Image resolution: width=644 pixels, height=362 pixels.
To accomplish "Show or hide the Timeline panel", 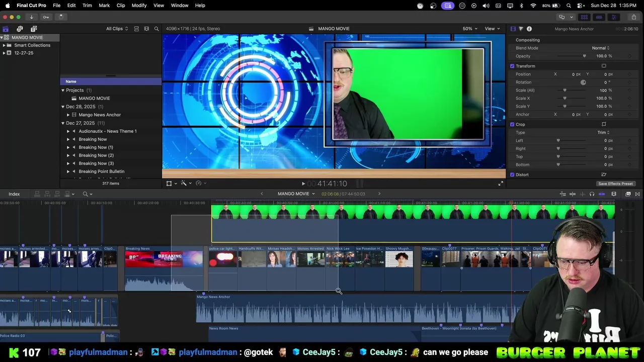I will tap(599, 17).
